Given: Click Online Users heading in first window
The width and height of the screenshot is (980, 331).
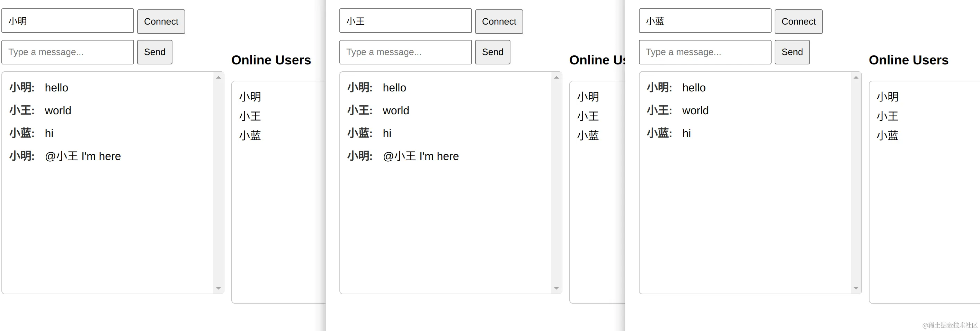Looking at the screenshot, I should pos(271,60).
